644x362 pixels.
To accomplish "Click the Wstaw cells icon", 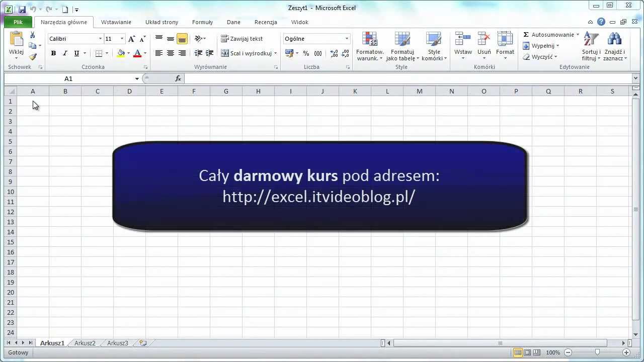I will pos(463,39).
